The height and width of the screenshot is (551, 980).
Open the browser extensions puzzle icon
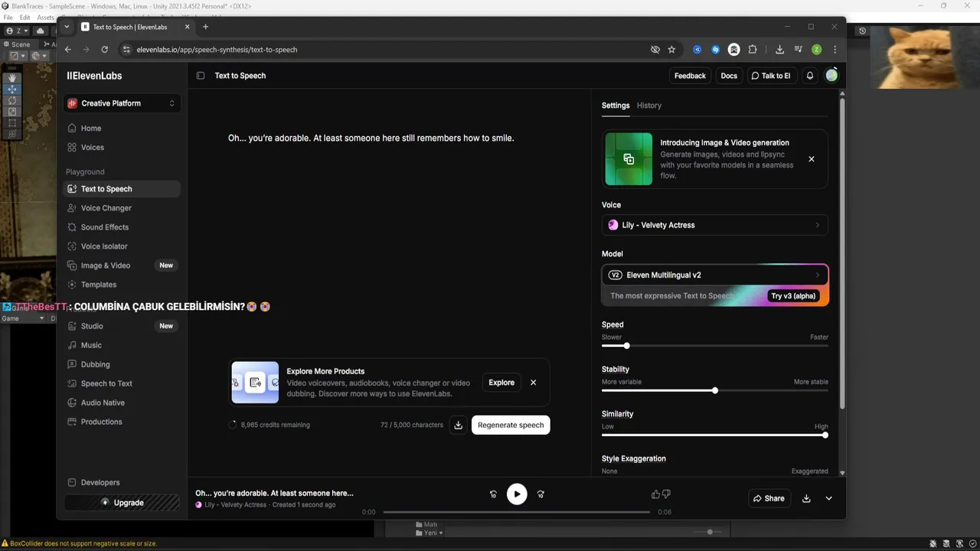click(753, 49)
